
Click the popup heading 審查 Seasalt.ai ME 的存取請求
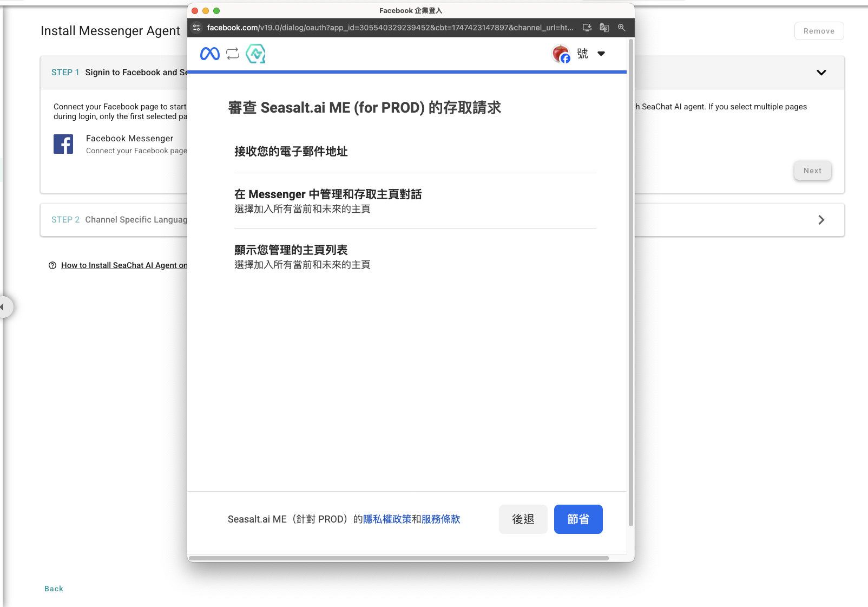click(x=365, y=108)
